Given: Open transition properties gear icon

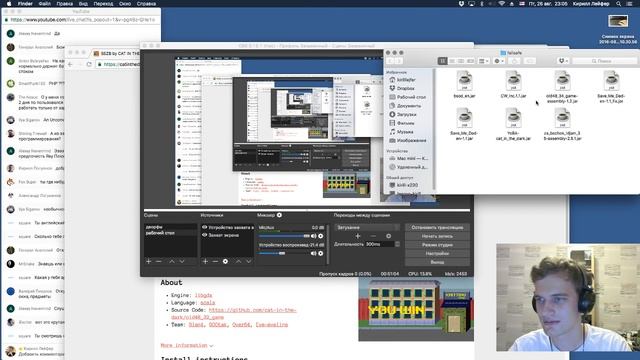Looking at the screenshot, I should [389, 236].
